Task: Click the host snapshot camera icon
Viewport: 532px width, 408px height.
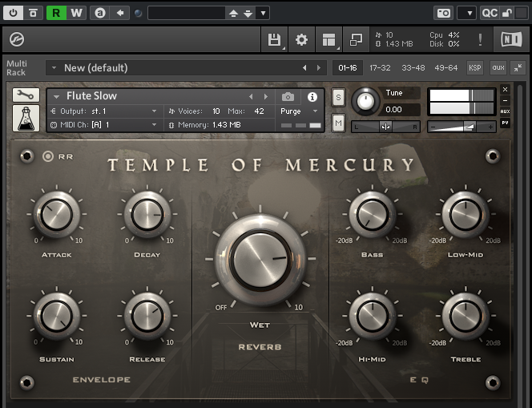Action: (x=443, y=14)
